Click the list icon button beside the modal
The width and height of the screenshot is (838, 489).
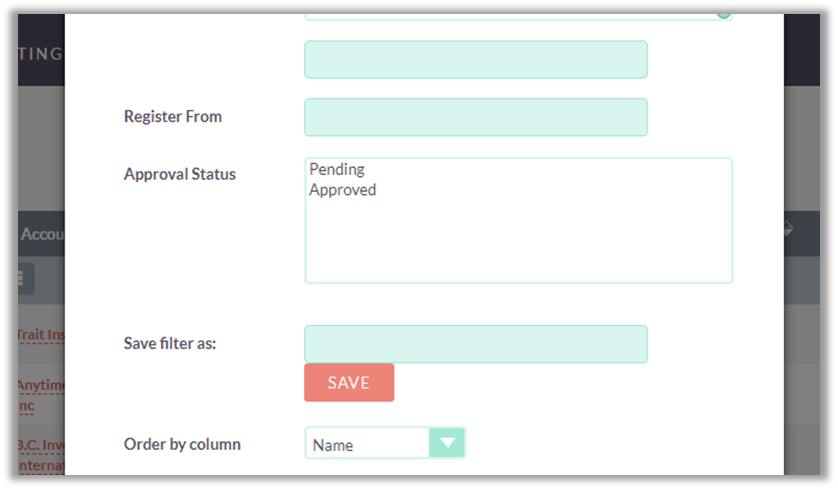point(25,279)
